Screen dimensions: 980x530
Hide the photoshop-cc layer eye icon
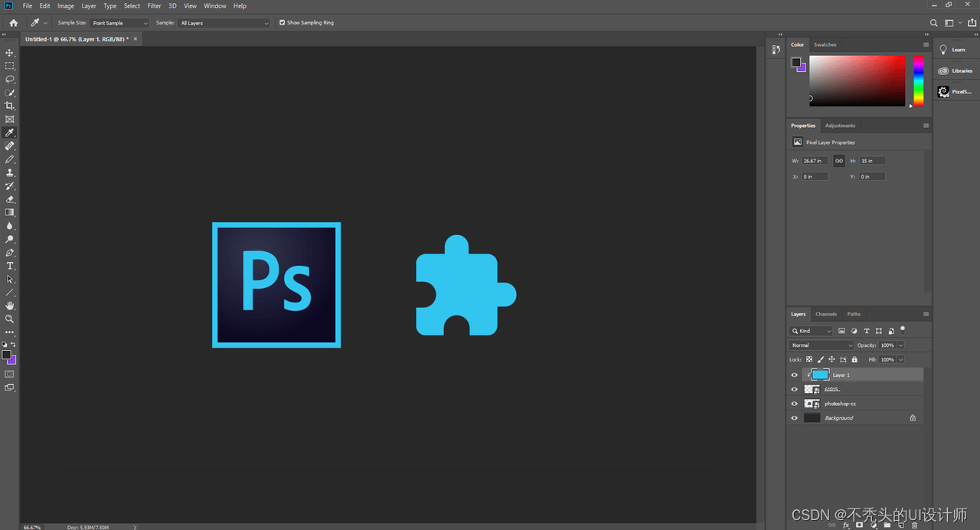click(x=794, y=404)
